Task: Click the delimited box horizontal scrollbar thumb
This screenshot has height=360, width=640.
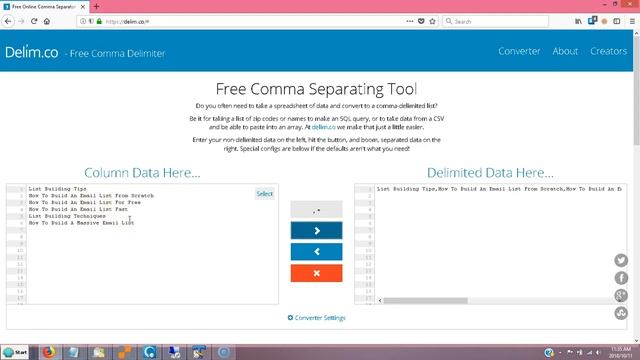Action: point(425,301)
